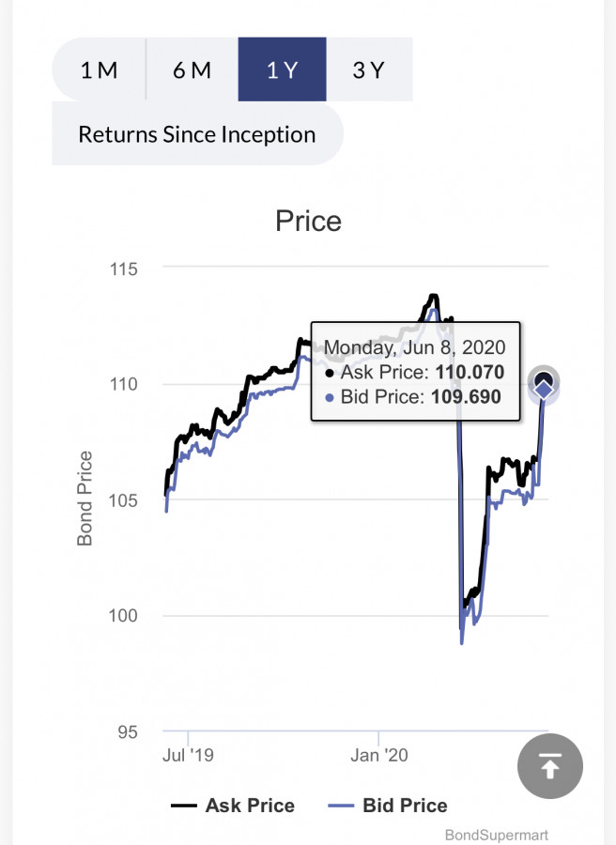
Task: Click the black bullet in the tooltip
Action: 329,373
